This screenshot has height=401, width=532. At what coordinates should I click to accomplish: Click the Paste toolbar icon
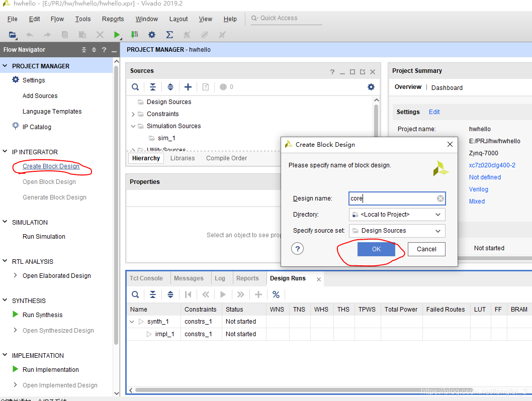tap(82, 35)
